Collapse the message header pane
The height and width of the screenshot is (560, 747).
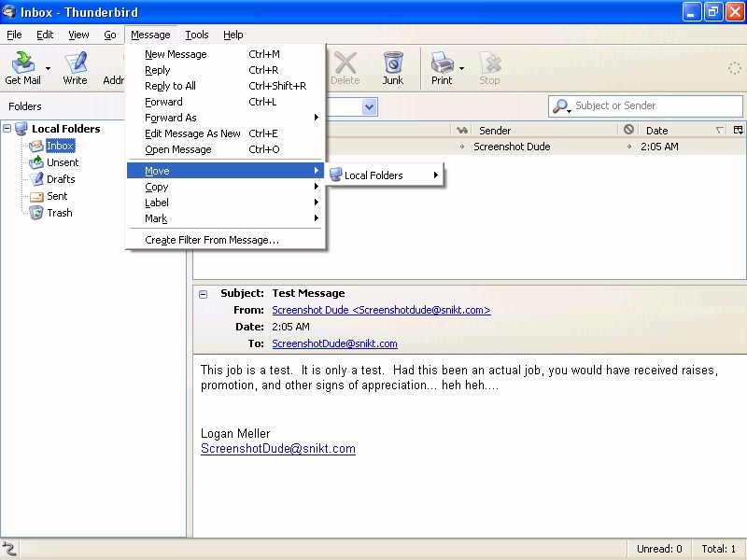pos(203,294)
